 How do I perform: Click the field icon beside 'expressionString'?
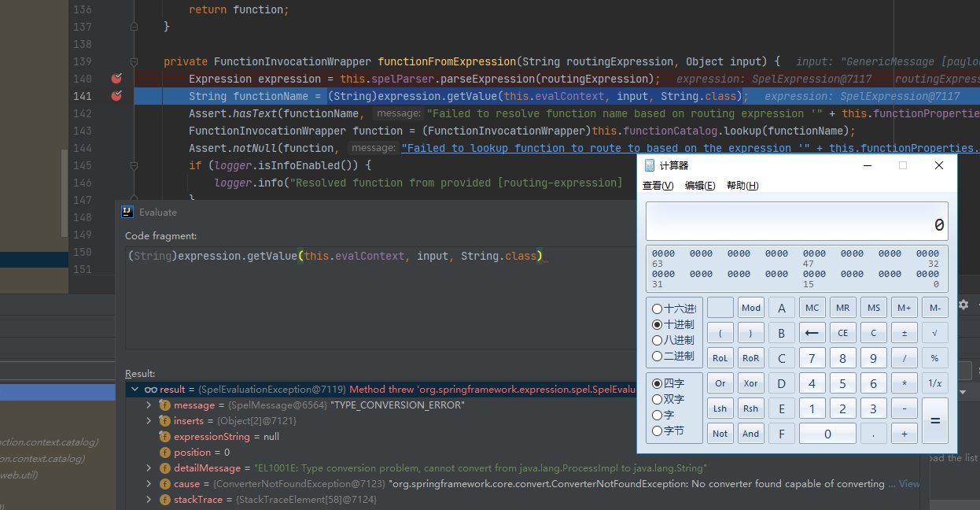[164, 437]
